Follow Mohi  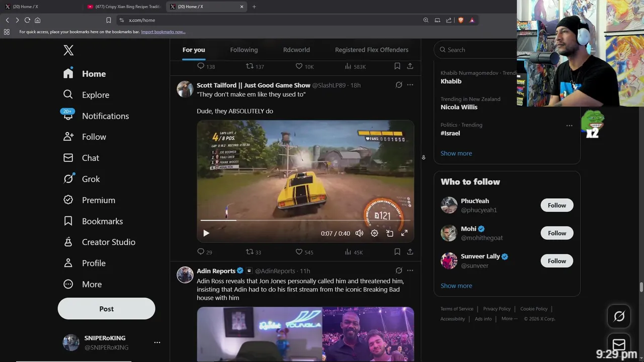(557, 233)
